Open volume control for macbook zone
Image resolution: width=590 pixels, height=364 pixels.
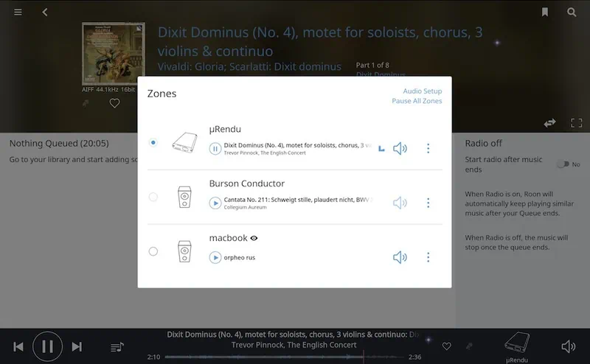pyautogui.click(x=400, y=257)
